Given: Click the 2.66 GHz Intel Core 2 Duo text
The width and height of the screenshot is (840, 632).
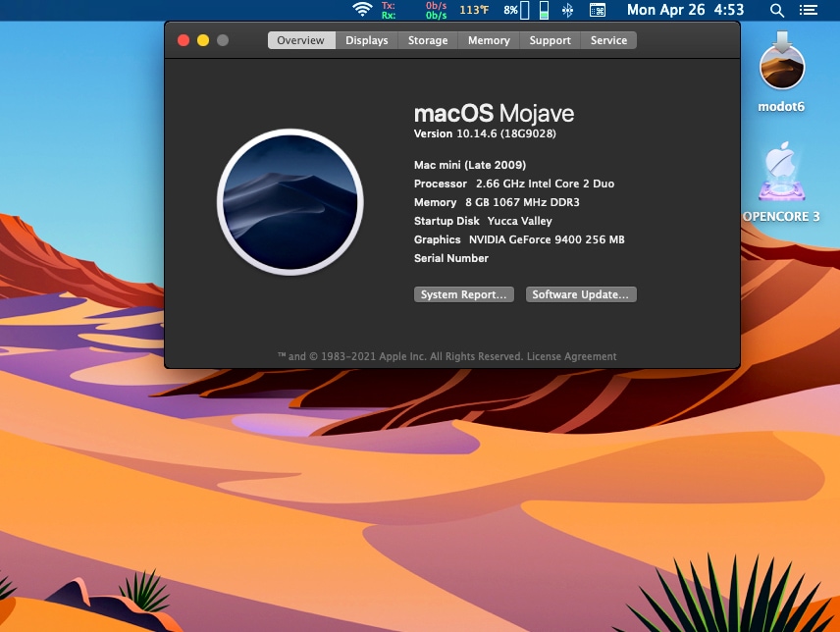Looking at the screenshot, I should click(x=545, y=184).
